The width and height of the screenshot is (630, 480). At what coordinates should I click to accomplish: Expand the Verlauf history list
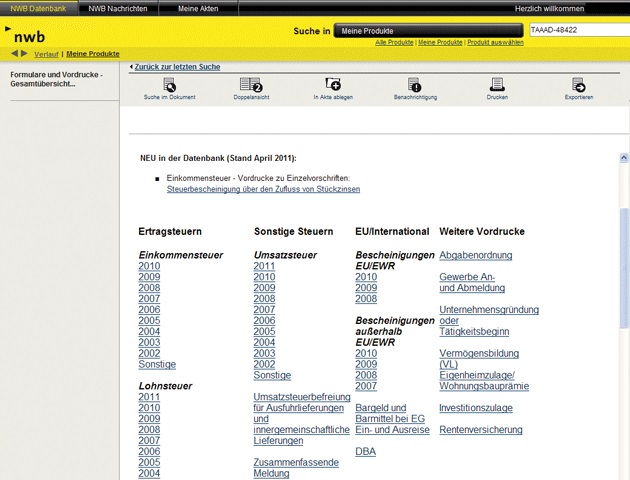[x=46, y=53]
